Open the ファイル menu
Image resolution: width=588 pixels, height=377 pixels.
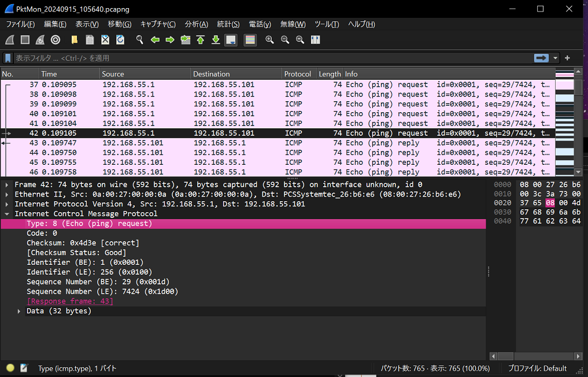[x=20, y=24]
